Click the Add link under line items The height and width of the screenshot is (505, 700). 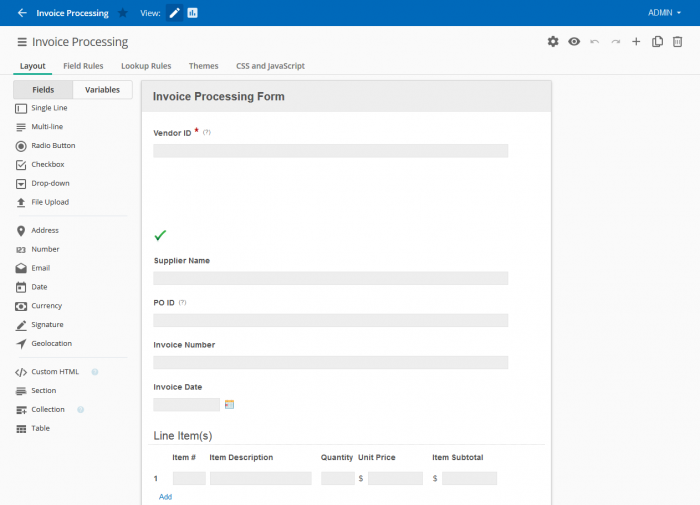click(x=165, y=496)
